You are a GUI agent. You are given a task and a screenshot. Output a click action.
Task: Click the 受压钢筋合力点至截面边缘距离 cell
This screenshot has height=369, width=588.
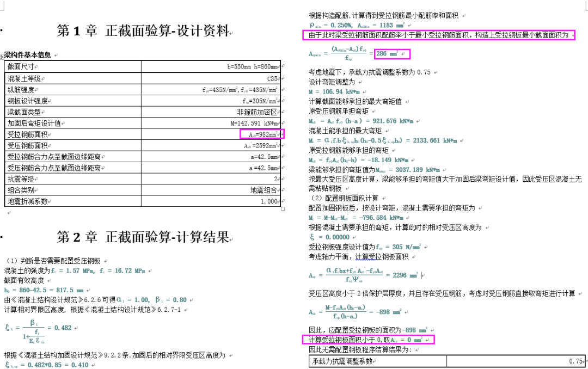point(73,168)
